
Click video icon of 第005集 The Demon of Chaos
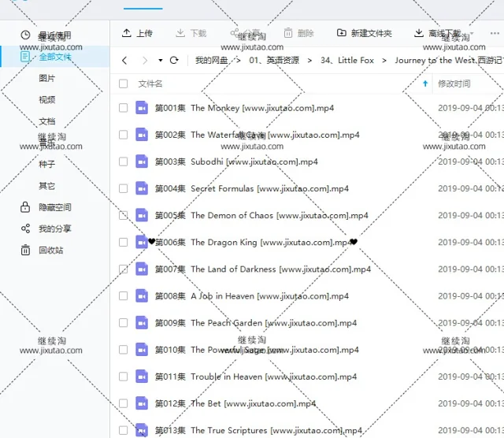[x=142, y=215]
